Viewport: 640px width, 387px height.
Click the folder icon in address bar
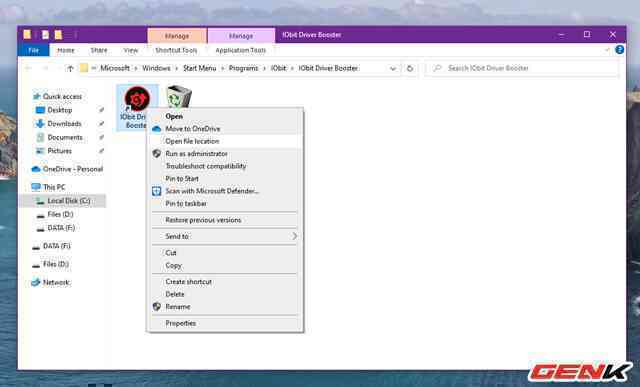pyautogui.click(x=84, y=68)
